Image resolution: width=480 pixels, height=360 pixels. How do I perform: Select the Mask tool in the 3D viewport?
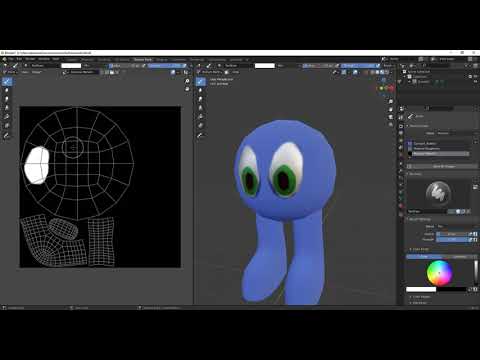pyautogui.click(x=200, y=126)
